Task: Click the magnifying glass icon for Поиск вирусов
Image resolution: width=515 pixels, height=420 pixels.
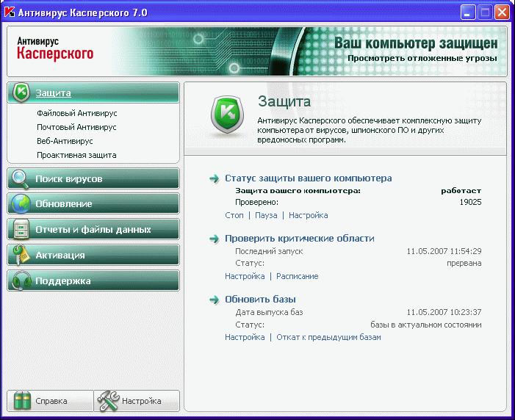Action: coord(20,179)
